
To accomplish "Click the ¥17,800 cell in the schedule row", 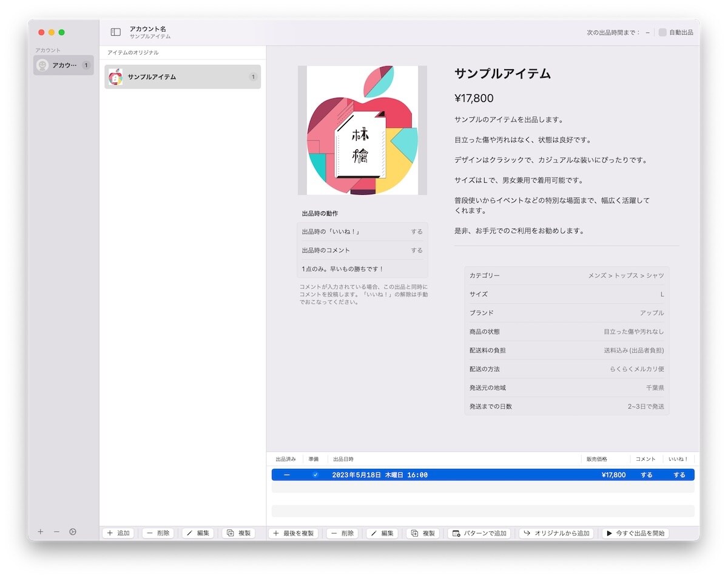I will (613, 475).
